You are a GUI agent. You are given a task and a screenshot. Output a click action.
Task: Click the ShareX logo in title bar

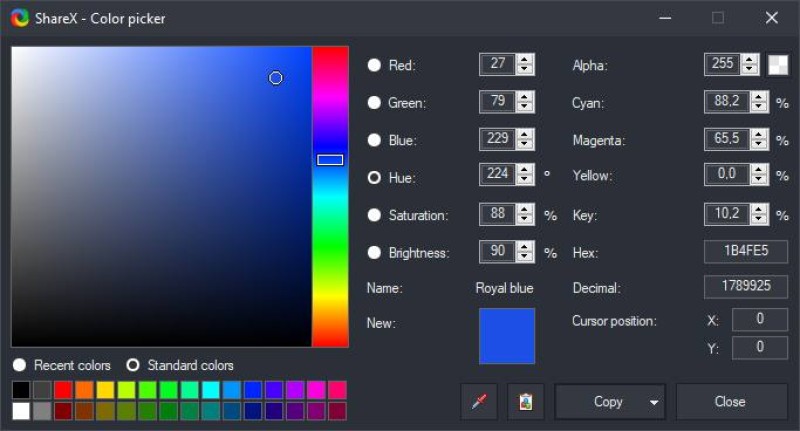click(19, 18)
